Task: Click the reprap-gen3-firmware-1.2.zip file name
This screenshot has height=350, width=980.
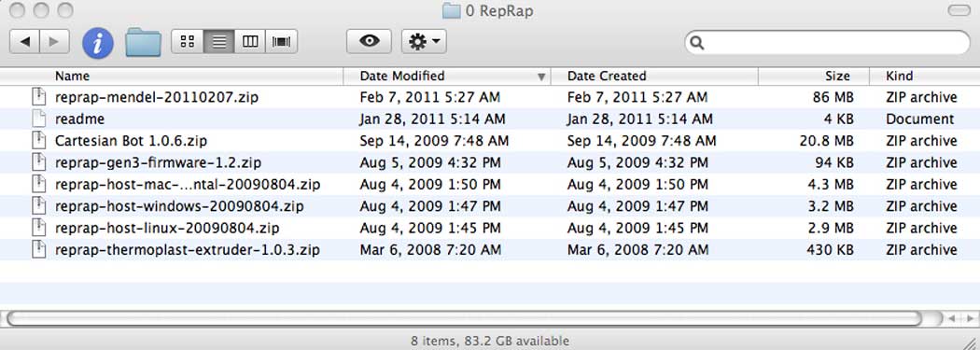Action: point(158,163)
